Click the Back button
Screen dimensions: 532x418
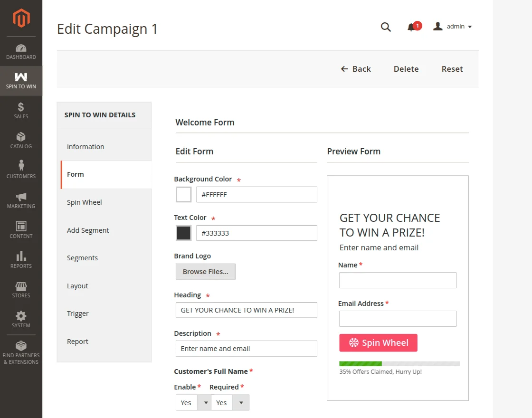click(x=356, y=69)
